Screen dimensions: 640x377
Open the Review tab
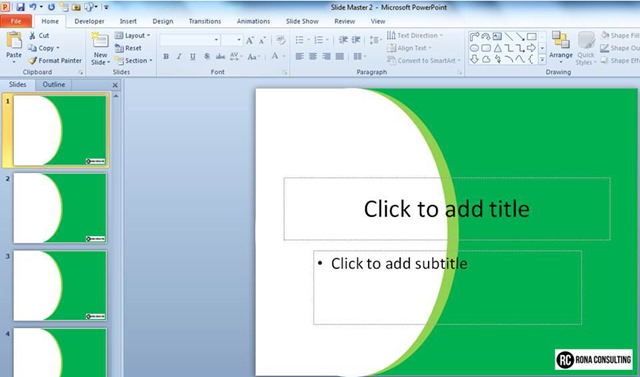pos(344,21)
